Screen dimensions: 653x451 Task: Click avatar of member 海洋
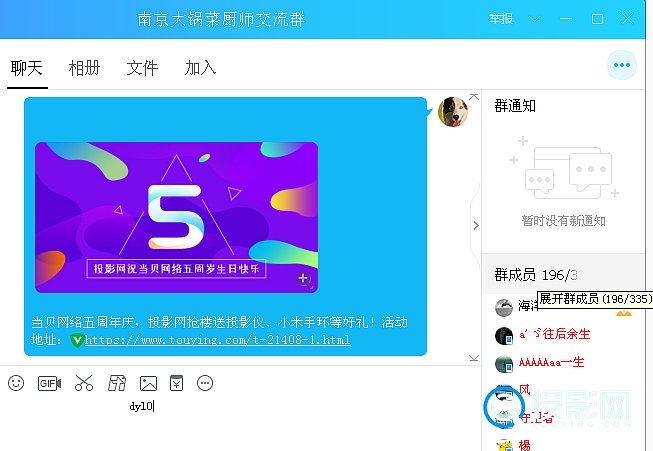(504, 308)
